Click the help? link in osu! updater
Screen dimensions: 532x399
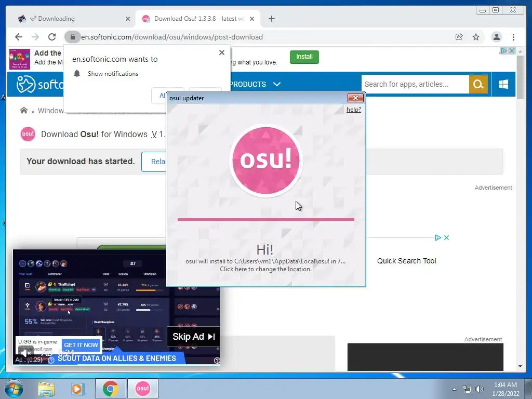(353, 110)
